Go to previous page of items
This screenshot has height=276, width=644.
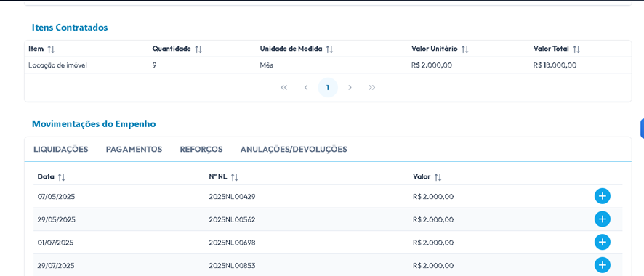[x=305, y=87]
